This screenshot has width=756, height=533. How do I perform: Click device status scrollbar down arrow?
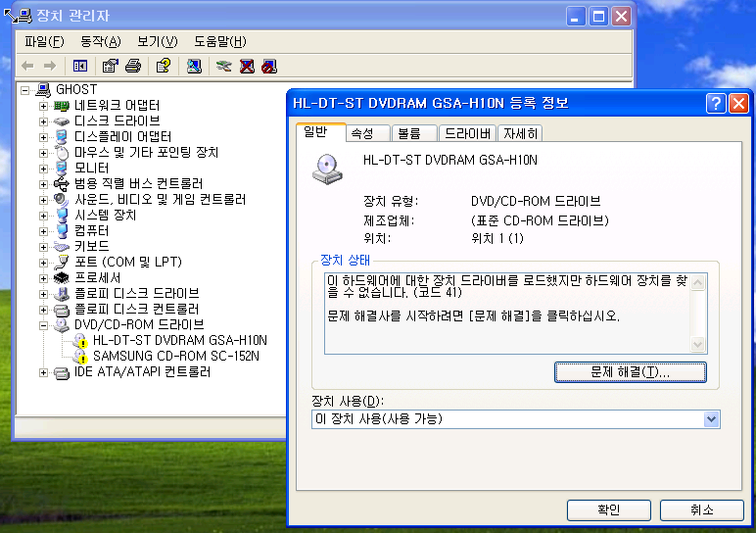pyautogui.click(x=697, y=345)
